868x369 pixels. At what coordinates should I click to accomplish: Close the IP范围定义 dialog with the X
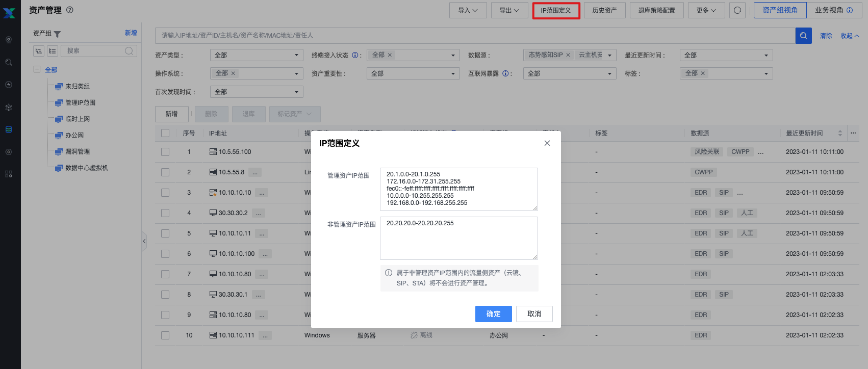click(547, 143)
